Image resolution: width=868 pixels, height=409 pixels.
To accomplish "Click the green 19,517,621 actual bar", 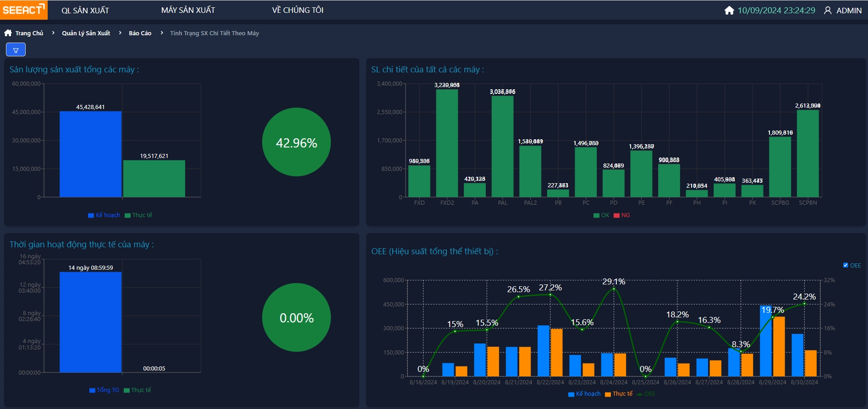I will 154,179.
